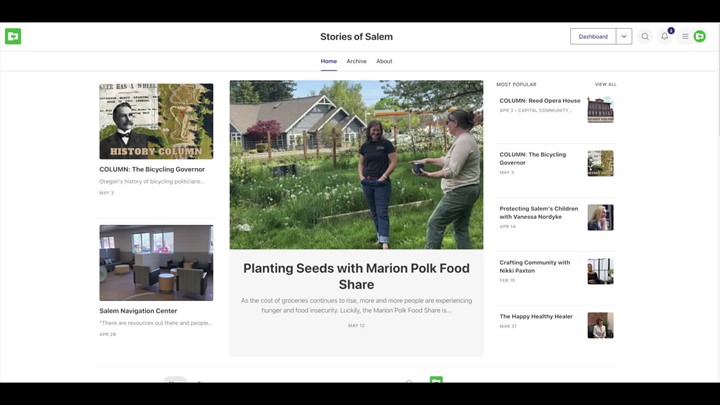The image size is (720, 405).
Task: Click the APR 14 date under Vanessa Nordyke story
Action: (507, 226)
